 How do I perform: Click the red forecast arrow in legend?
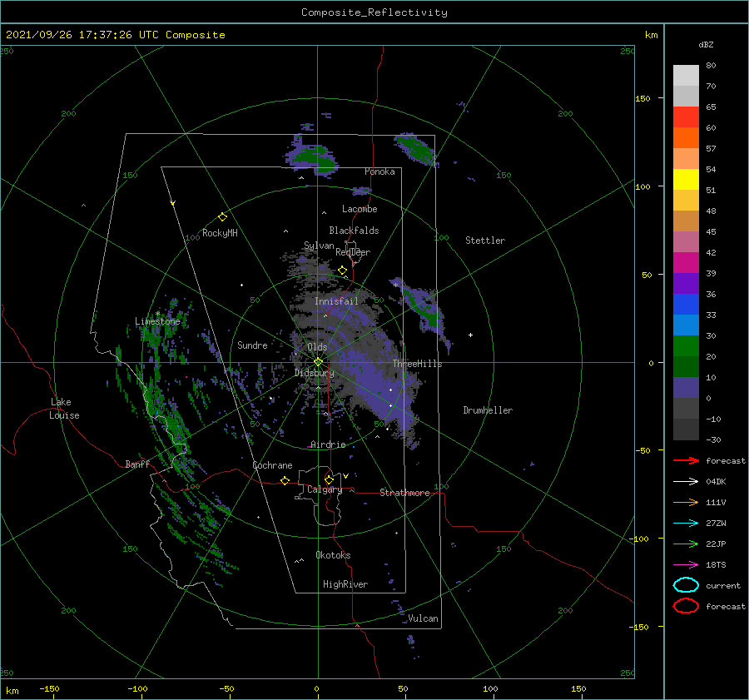pyautogui.click(x=686, y=460)
